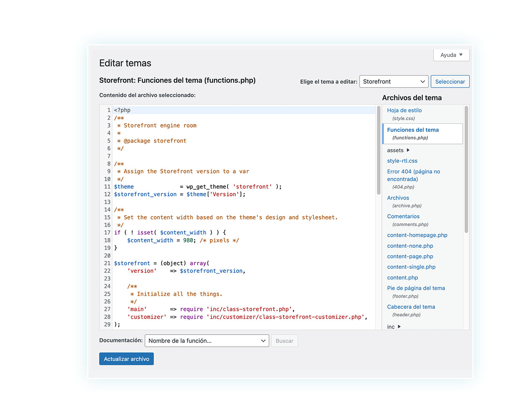Screen dimensions: 532x418
Task: Click line 28 'customizer' require line
Action: click(247, 317)
